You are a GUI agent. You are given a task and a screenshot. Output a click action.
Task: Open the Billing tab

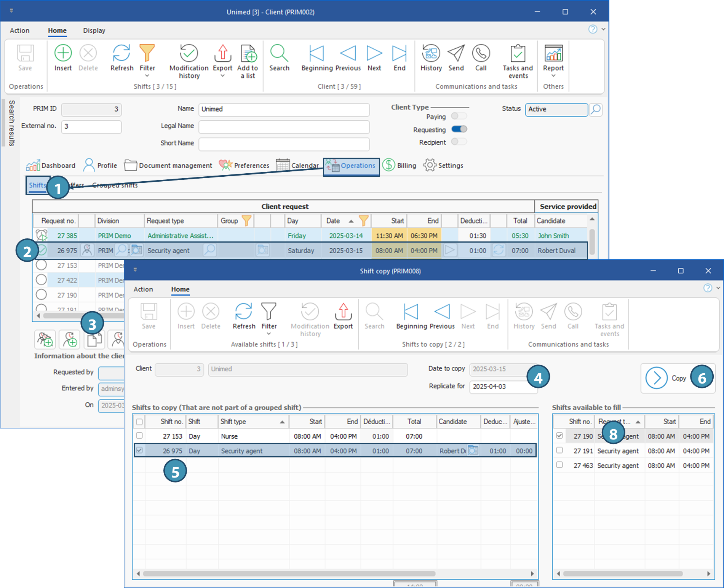pyautogui.click(x=400, y=166)
